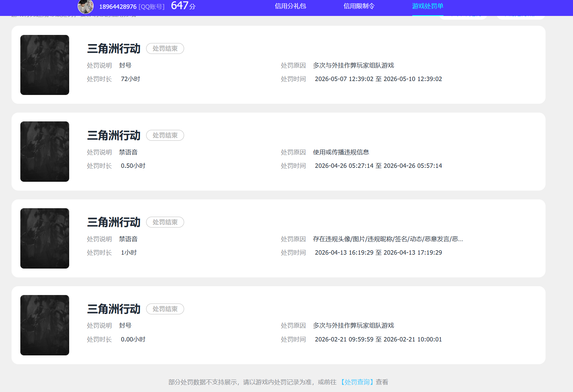Click 三角洲行动 title of 2026-04-26 record

coord(114,135)
